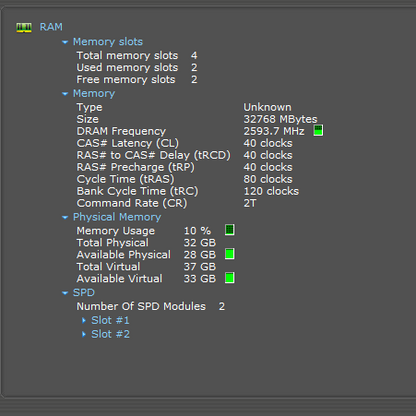Select the Available Virtual label
This screenshot has height=416, width=416.
point(119,279)
